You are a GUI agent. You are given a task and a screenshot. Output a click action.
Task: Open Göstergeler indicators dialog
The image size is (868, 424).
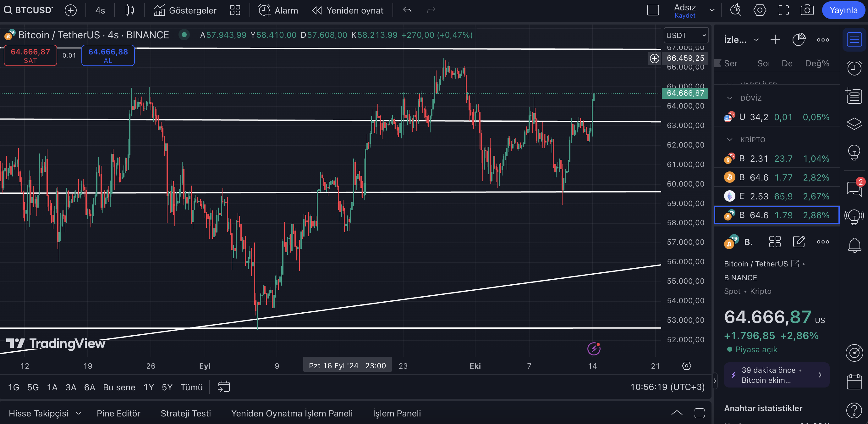pyautogui.click(x=185, y=10)
